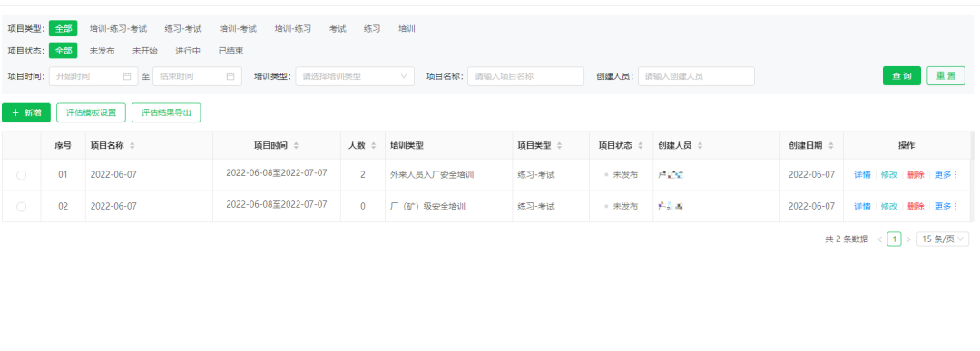This screenshot has height=351, width=980.
Task: Select the radio button for row 02
Action: 21,206
